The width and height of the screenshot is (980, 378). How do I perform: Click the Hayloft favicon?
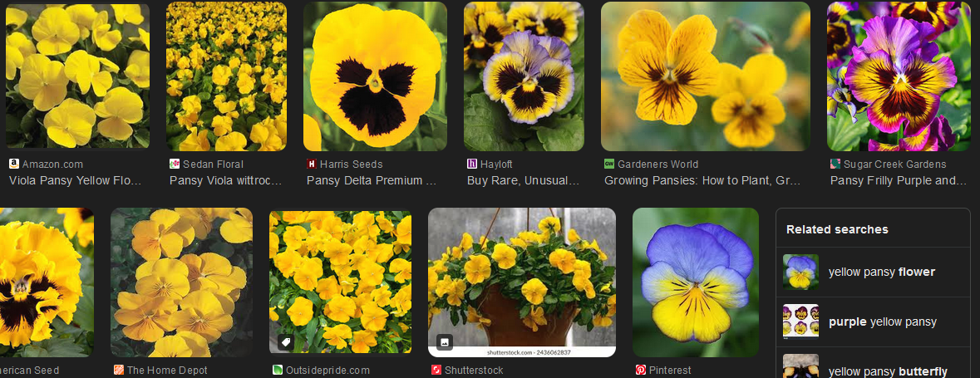(472, 164)
